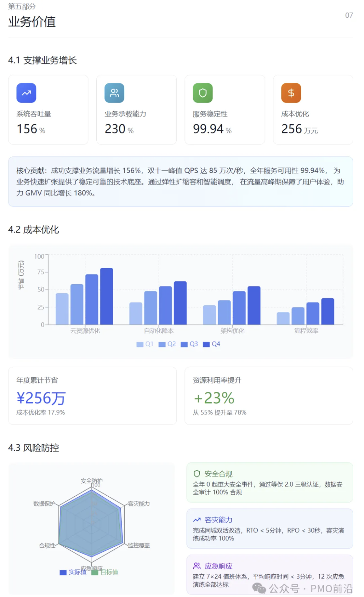The image size is (364, 597).
Task: Hide the 目标值 series in radar legend
Action: coord(105,572)
